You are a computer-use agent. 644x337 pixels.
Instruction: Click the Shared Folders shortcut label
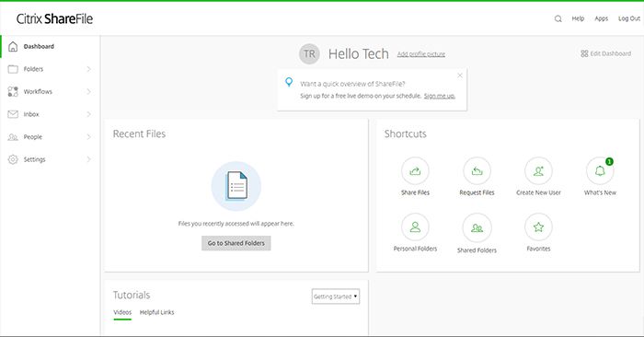tap(477, 250)
